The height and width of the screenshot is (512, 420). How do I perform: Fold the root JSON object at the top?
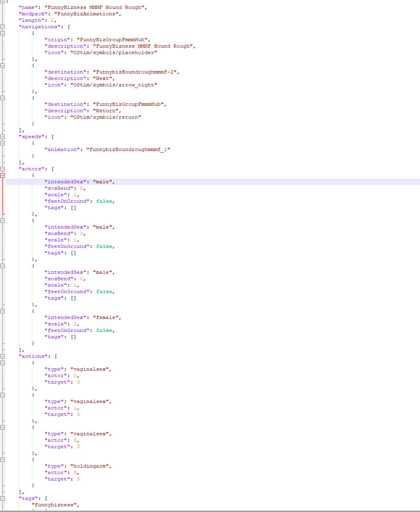click(x=2, y=1)
